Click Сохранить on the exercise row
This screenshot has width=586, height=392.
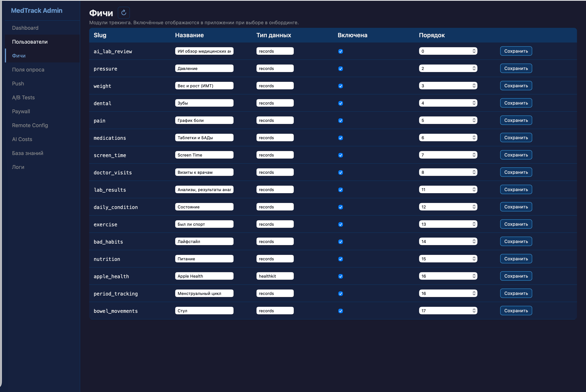516,224
